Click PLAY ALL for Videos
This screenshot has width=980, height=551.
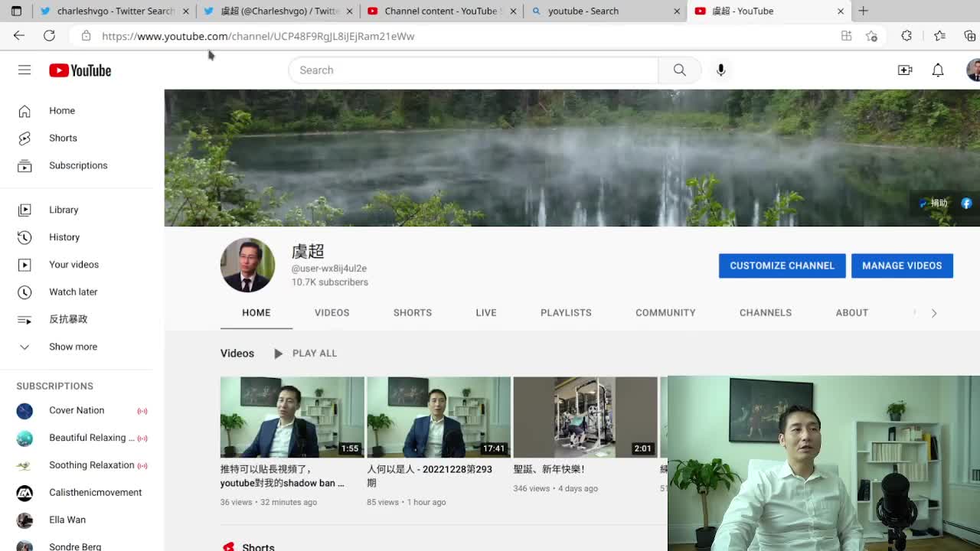pyautogui.click(x=305, y=354)
